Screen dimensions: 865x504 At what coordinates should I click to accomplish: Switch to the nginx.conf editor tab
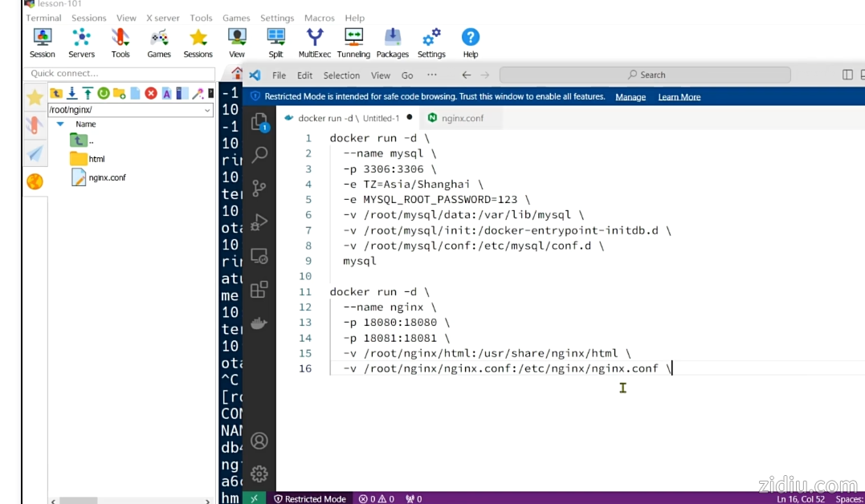(462, 118)
